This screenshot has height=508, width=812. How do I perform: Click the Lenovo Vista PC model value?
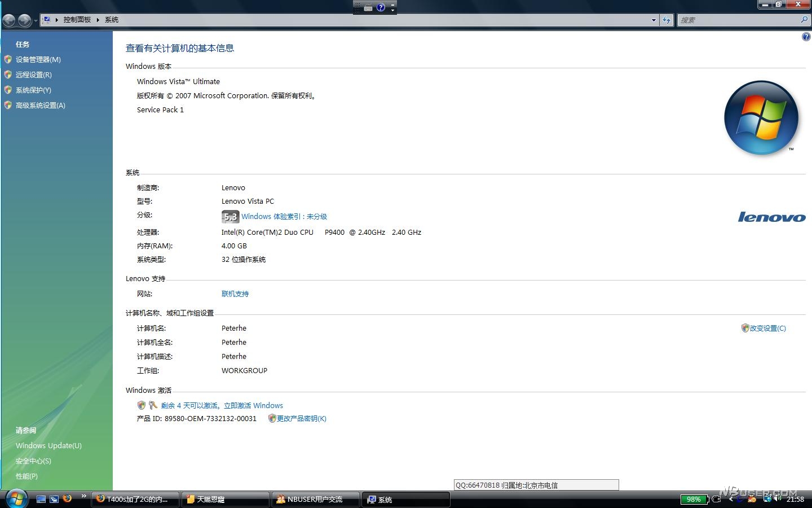248,201
